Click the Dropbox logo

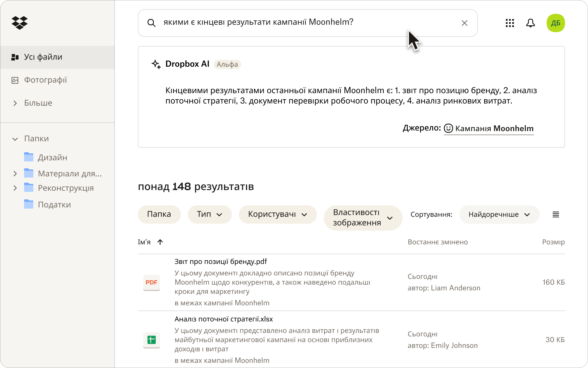click(20, 23)
